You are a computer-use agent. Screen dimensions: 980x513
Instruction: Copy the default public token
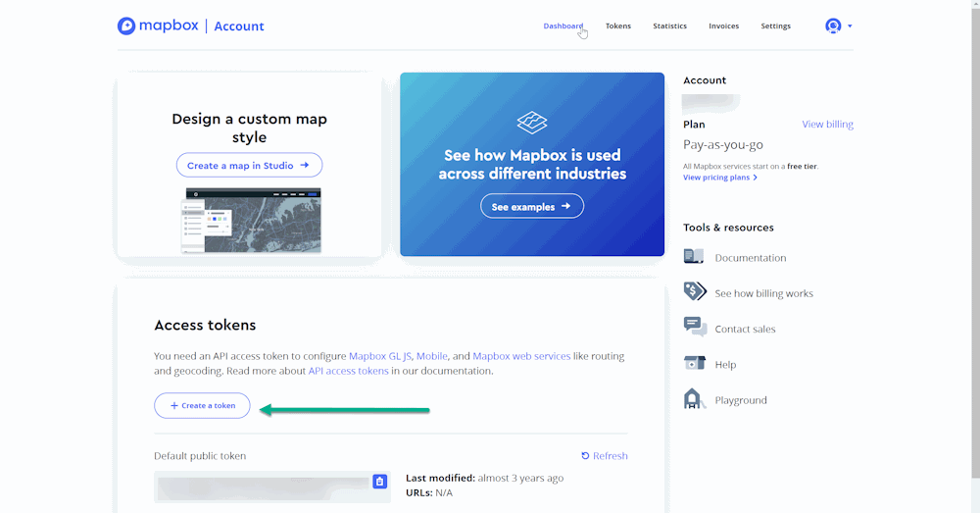[x=379, y=481]
